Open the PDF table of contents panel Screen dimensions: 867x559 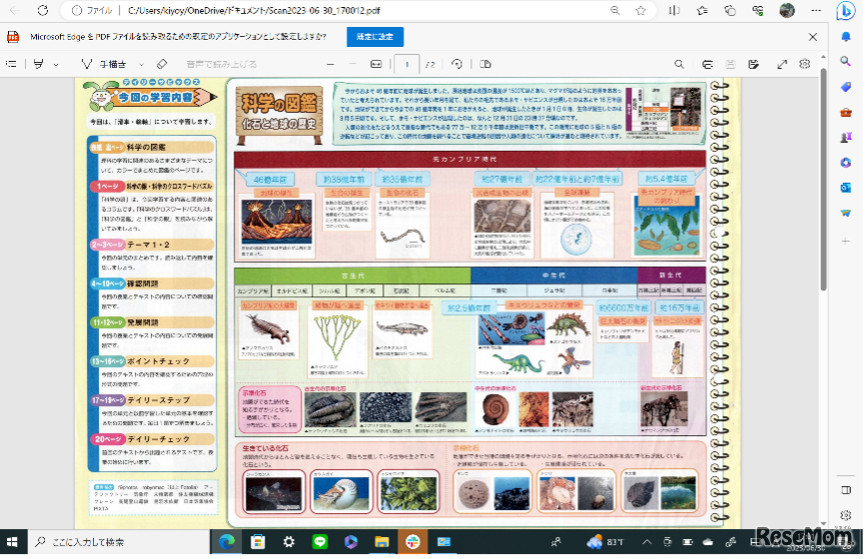pyautogui.click(x=11, y=64)
